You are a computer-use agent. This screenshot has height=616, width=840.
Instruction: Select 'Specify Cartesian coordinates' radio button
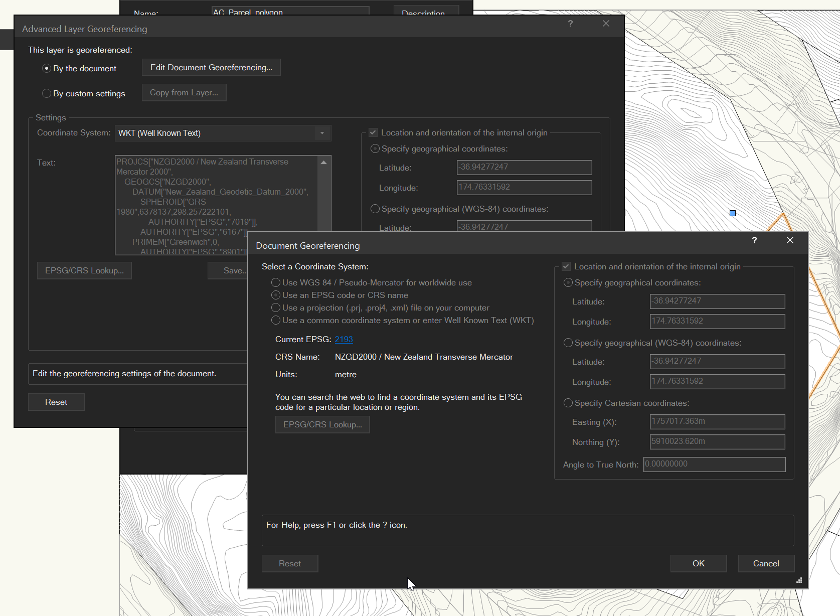click(568, 403)
